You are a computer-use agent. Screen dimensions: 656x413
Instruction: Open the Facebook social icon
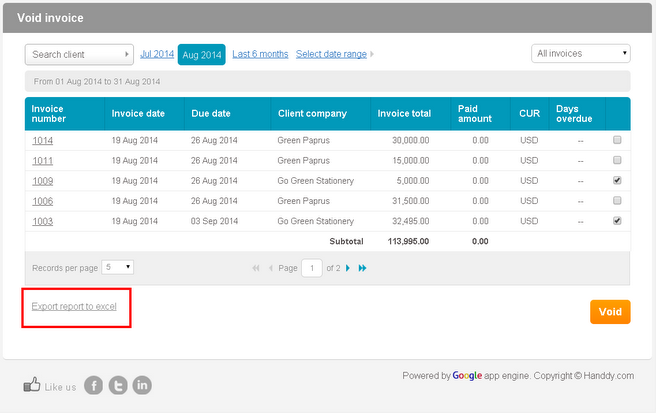coord(93,385)
